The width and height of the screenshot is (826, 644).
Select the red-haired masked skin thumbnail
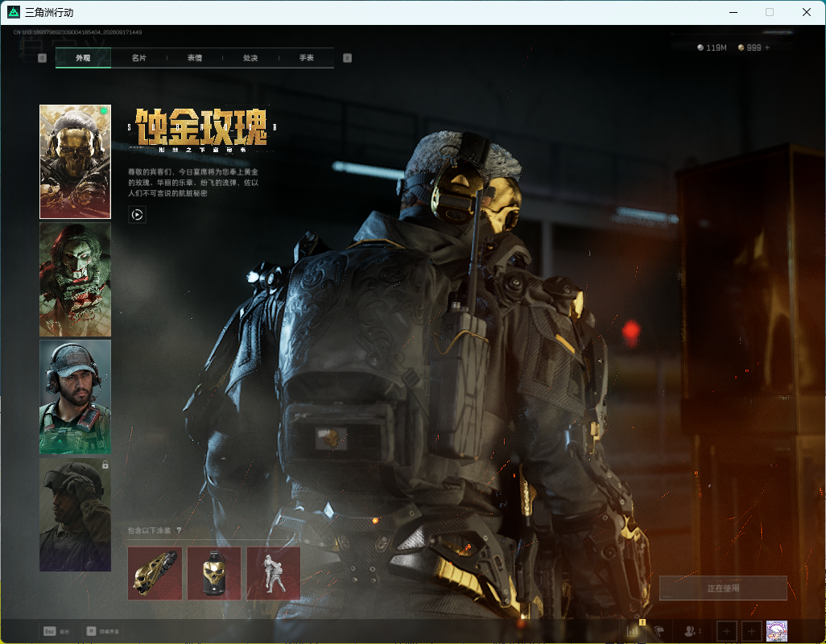point(76,279)
